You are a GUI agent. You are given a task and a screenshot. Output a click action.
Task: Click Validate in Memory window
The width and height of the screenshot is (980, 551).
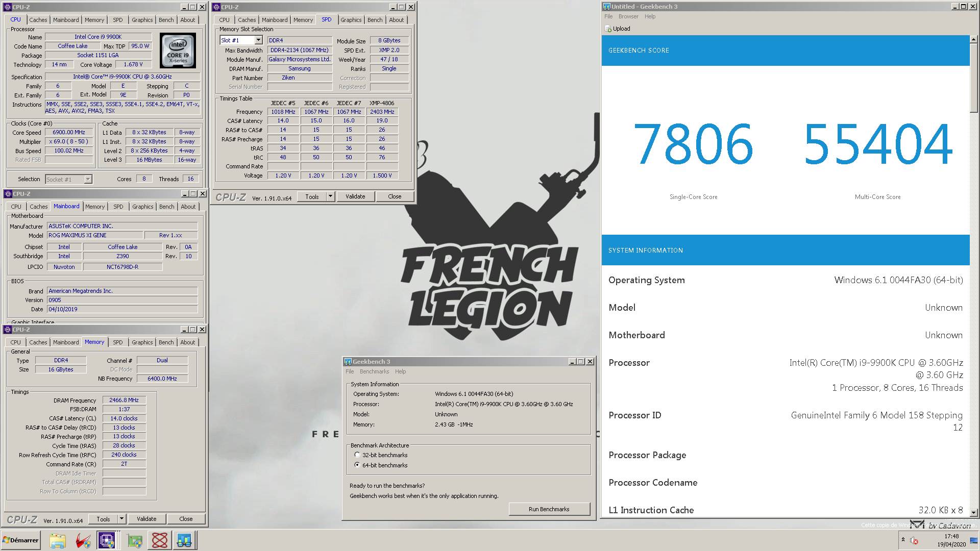pyautogui.click(x=146, y=519)
